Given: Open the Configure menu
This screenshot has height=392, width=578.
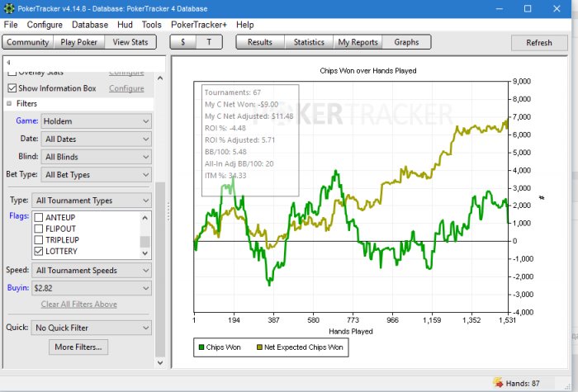Looking at the screenshot, I should point(45,25).
